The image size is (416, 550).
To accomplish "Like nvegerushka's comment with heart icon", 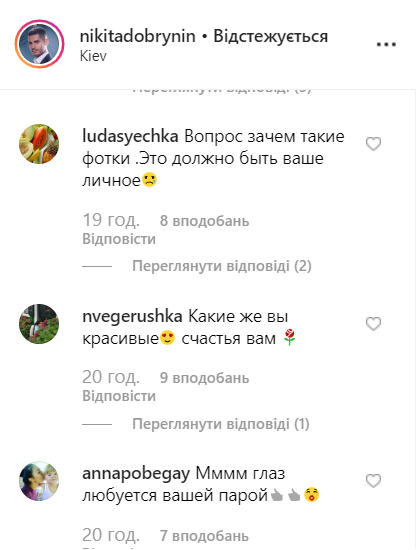I will (373, 324).
